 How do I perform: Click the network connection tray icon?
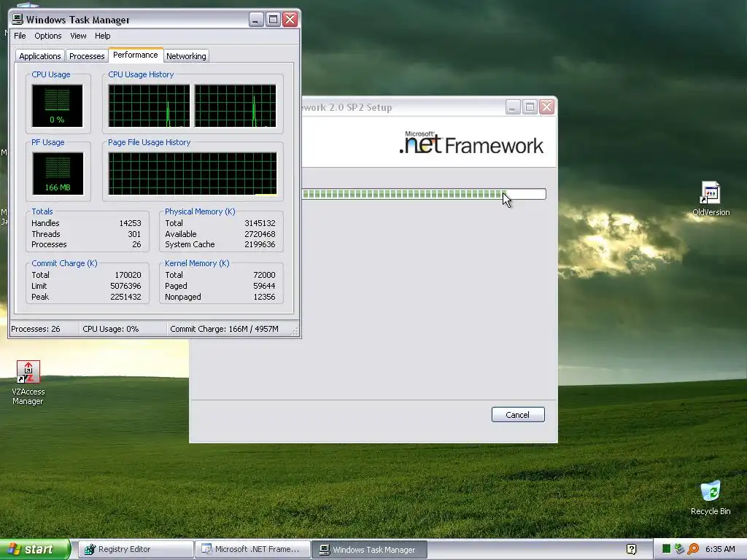679,549
